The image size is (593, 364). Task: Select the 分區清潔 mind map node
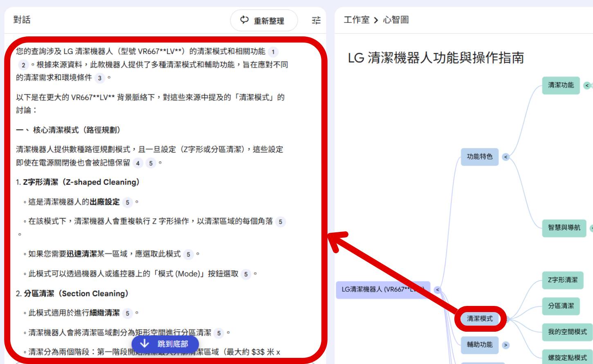[561, 306]
